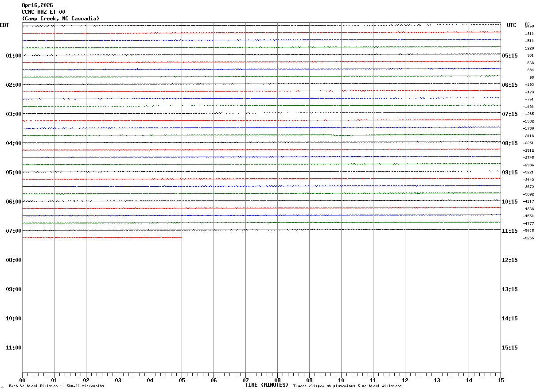The height and width of the screenshot is (392, 536).
Task: Click the DC offset value "-4550"
Action: pyautogui.click(x=528, y=216)
